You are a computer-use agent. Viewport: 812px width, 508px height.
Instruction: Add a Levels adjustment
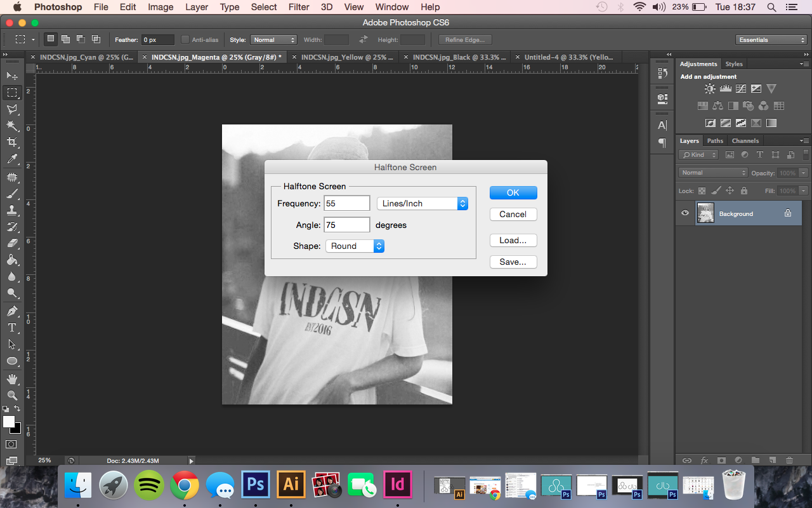[725, 89]
